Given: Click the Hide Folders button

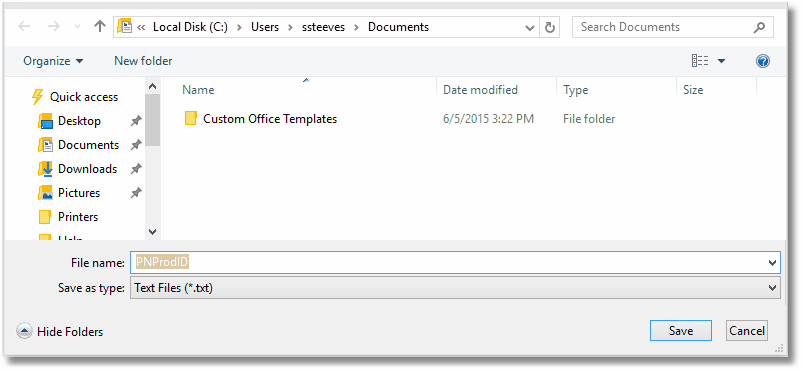Looking at the screenshot, I should 60,332.
